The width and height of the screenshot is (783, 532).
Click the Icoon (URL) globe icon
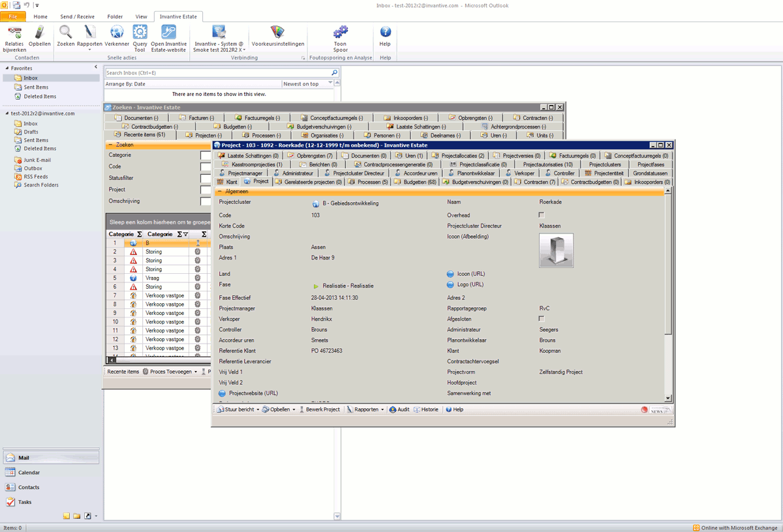click(450, 274)
